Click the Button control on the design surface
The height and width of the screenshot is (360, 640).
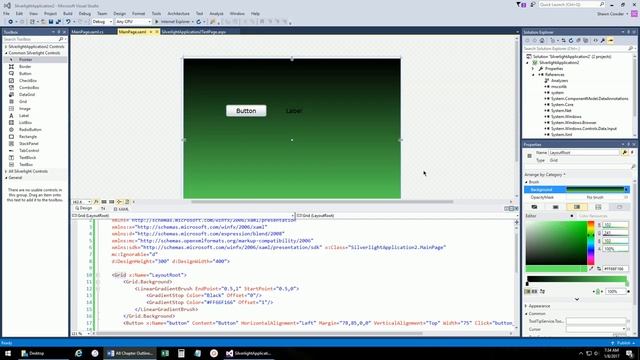tap(246, 111)
